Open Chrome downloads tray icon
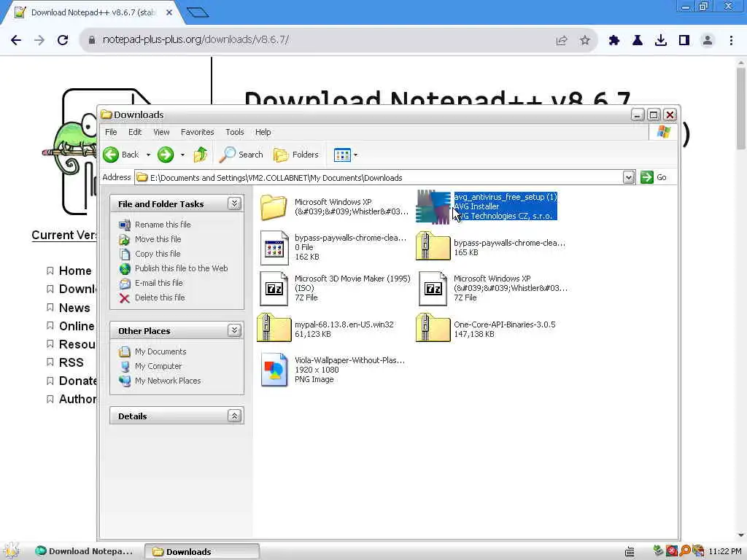This screenshot has width=747, height=560. (661, 41)
